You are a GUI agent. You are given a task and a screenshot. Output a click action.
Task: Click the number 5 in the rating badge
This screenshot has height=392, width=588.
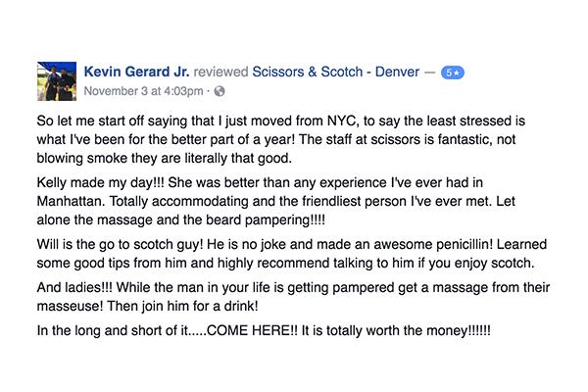(x=449, y=73)
